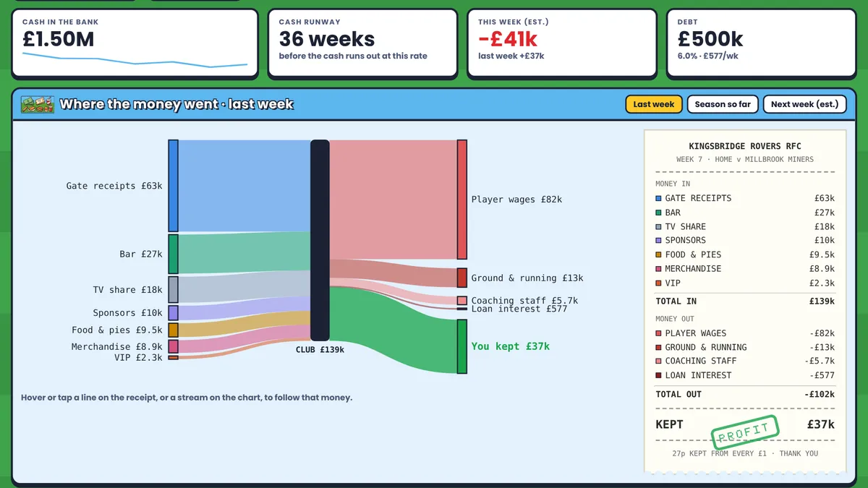The image size is (868, 488).
Task: Select the TV share node in the chart
Action: [x=173, y=289]
